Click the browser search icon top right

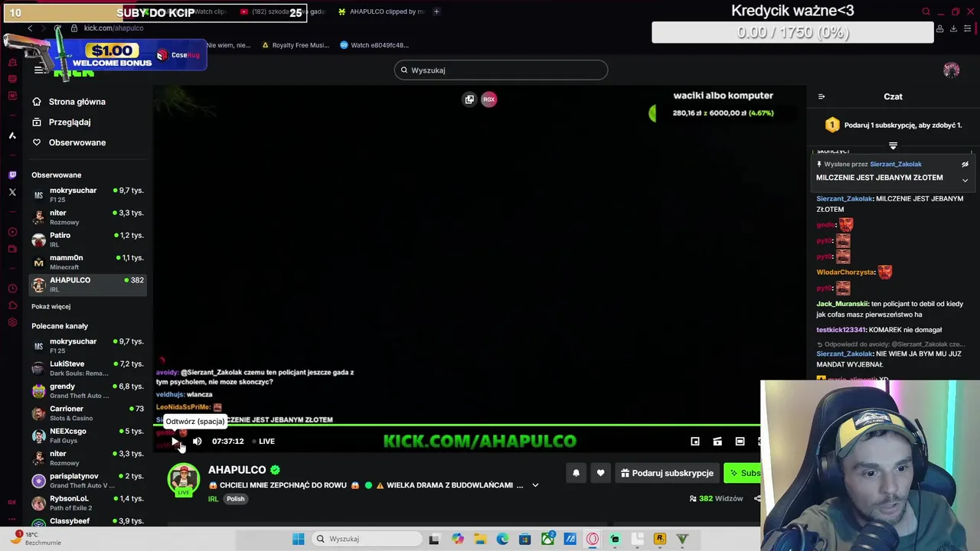point(926,11)
